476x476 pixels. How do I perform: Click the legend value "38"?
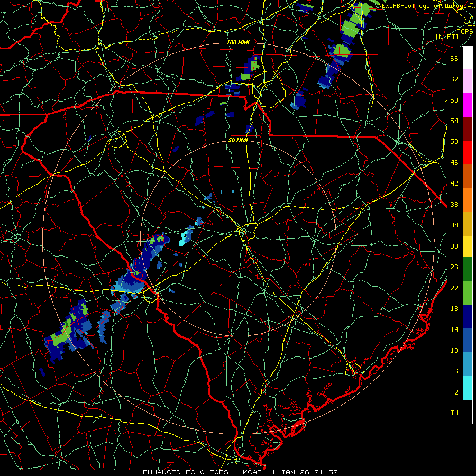454,204
